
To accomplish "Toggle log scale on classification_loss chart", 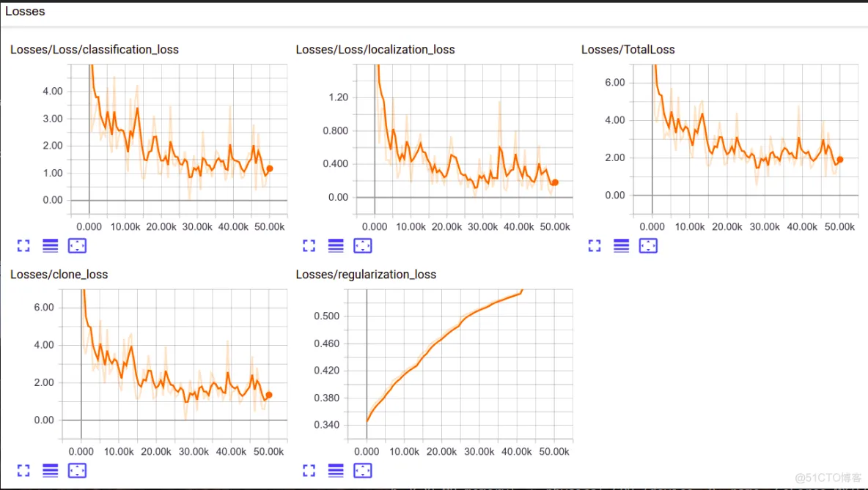I will 51,245.
